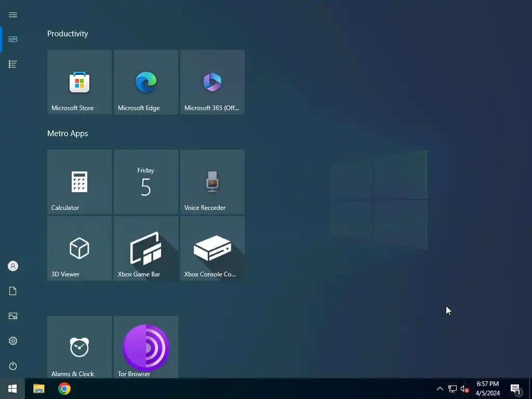Open the Calculator tile
The height and width of the screenshot is (399, 532).
[x=79, y=182]
